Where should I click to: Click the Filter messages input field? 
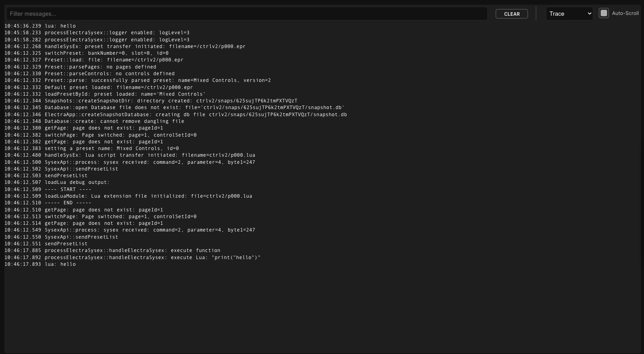tap(247, 14)
